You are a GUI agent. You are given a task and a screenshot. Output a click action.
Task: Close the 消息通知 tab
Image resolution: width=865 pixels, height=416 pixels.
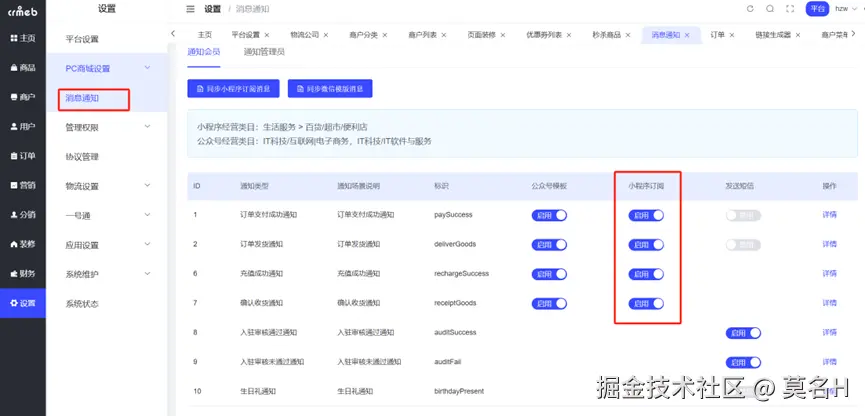(687, 35)
